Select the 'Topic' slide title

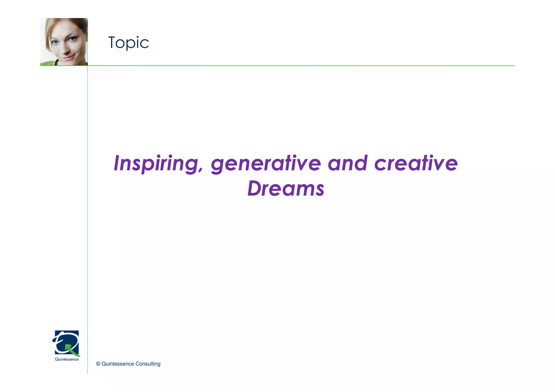click(128, 43)
